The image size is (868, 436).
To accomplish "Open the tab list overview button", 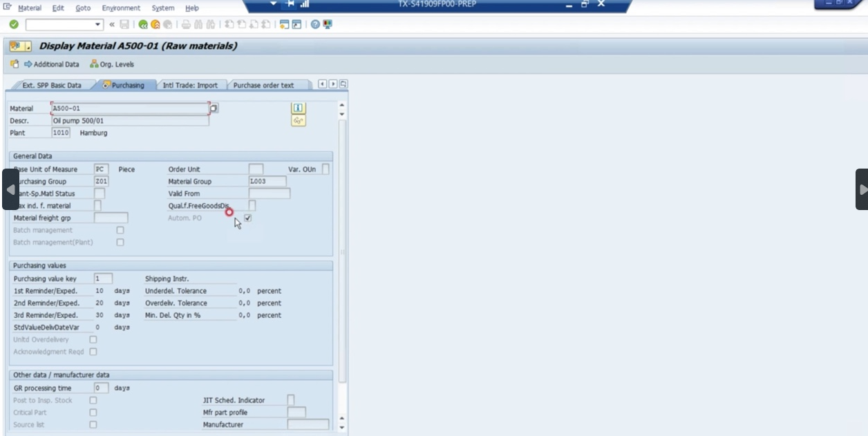I will [343, 84].
